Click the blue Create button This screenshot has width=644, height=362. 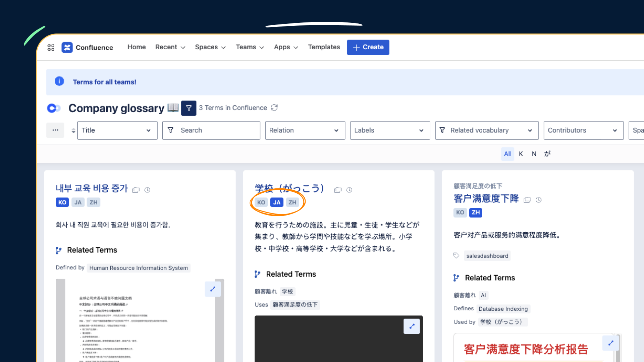coord(368,47)
